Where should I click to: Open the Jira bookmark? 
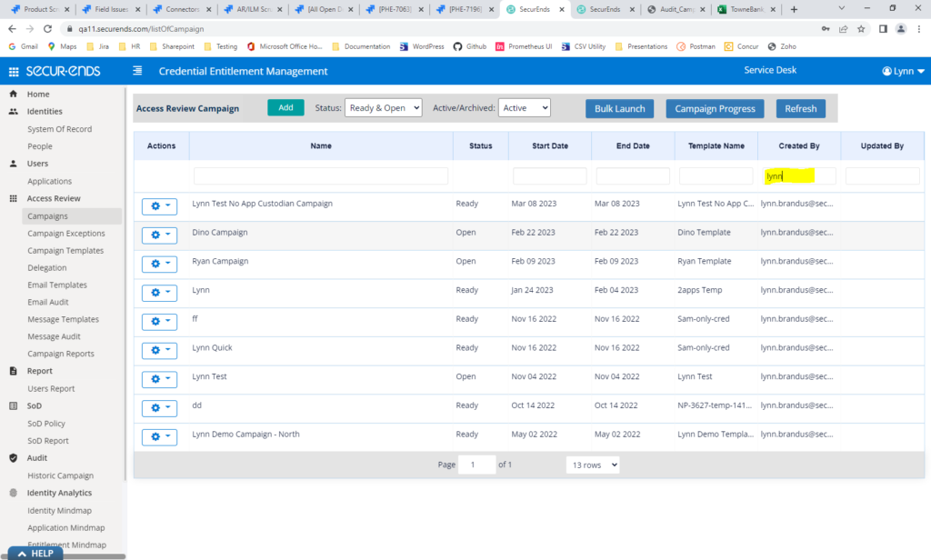(x=98, y=46)
